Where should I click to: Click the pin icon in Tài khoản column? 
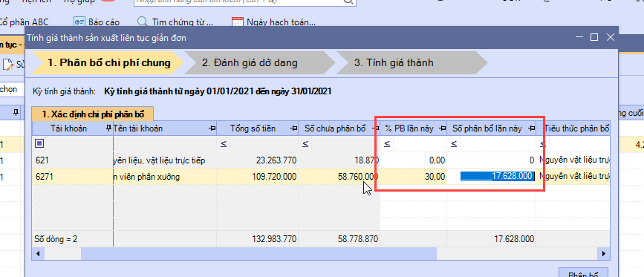point(108,128)
